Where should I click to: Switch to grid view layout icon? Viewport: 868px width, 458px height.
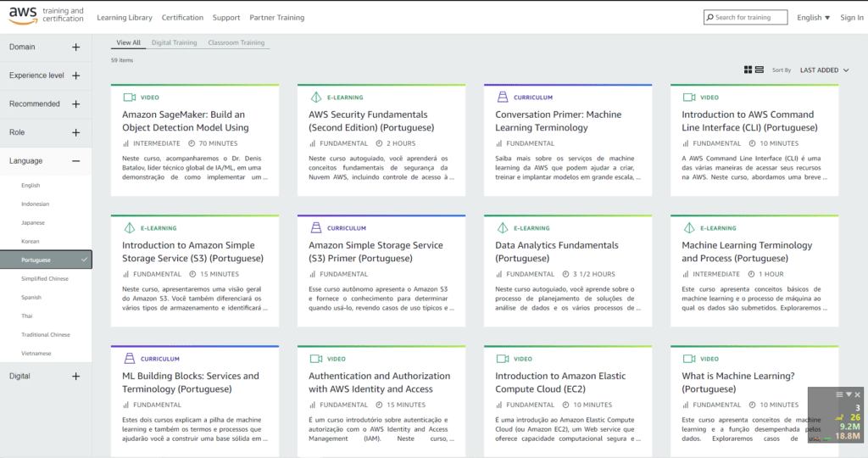click(748, 70)
